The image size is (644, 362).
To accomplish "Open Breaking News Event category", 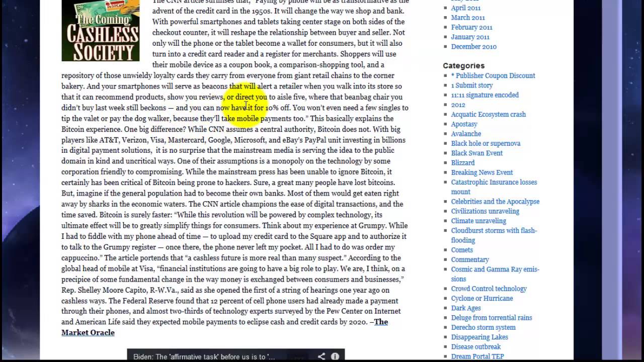I will click(482, 172).
